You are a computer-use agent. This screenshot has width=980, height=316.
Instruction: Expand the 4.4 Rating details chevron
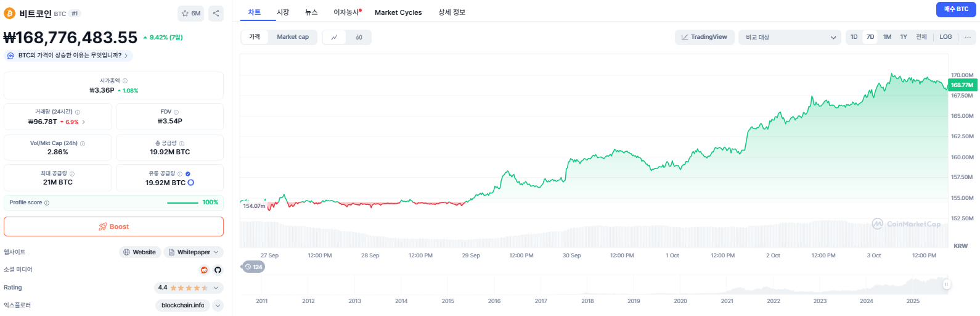[216, 288]
